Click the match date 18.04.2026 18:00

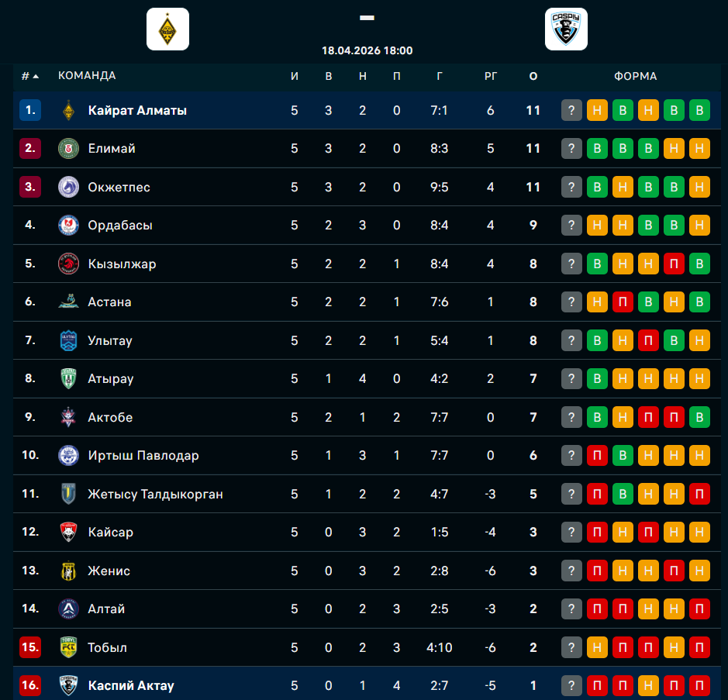pyautogui.click(x=367, y=50)
